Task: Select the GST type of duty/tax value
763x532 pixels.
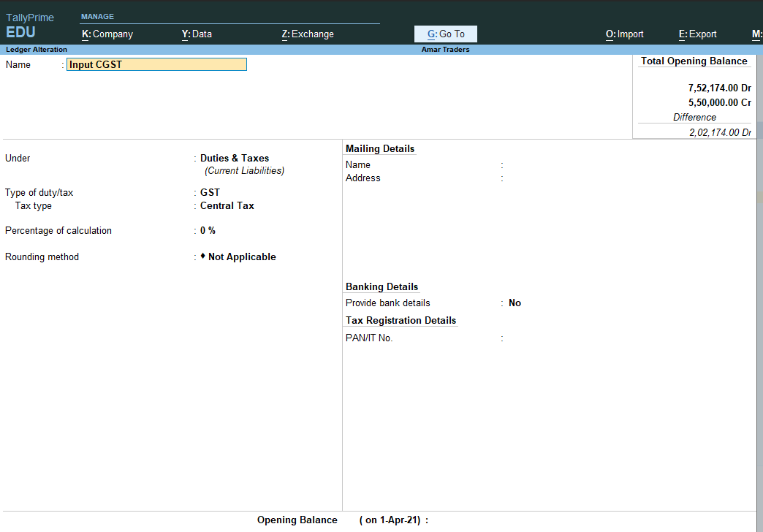Action: tap(210, 193)
